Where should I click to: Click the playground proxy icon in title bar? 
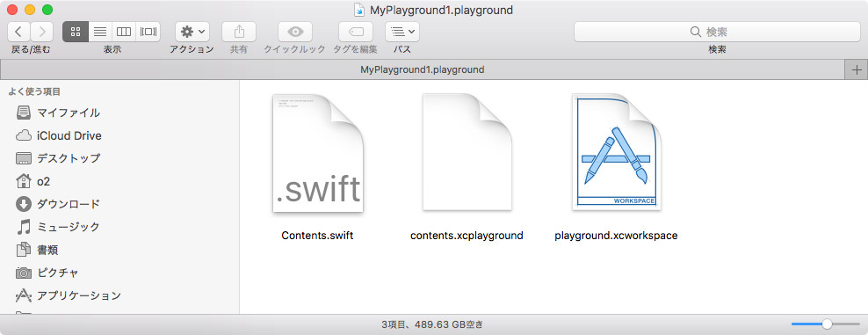(360, 10)
